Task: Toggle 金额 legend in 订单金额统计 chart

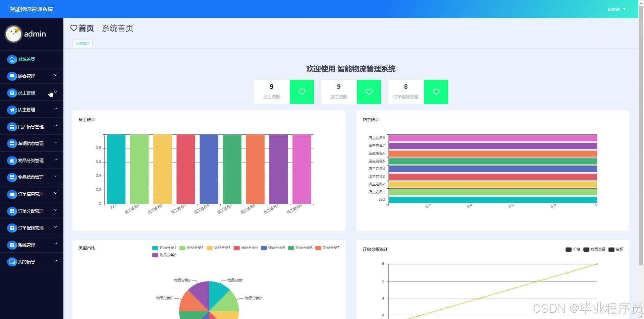Action: click(x=616, y=249)
